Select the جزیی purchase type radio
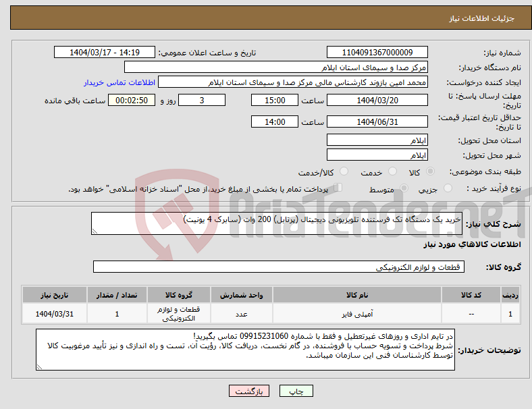Image resolution: width=532 pixels, height=409 pixels. (x=448, y=188)
